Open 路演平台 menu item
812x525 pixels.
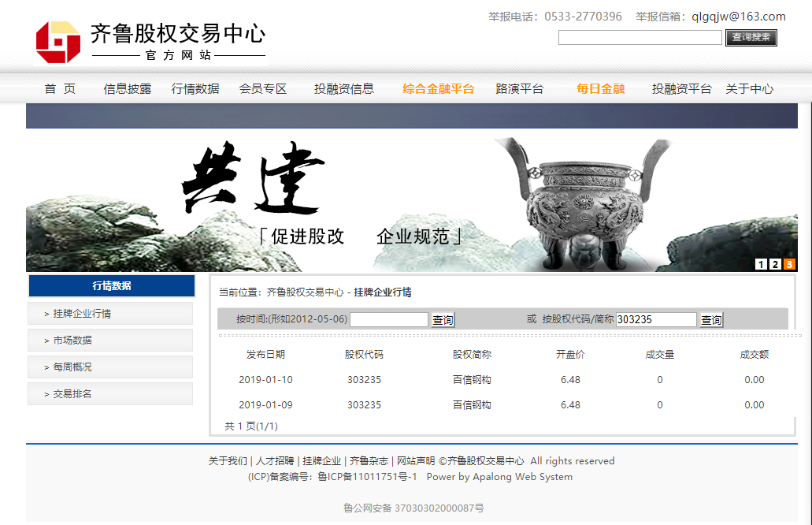[x=519, y=88]
